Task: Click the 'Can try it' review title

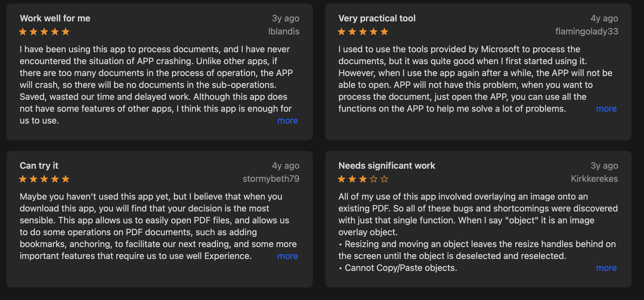Action: [39, 166]
